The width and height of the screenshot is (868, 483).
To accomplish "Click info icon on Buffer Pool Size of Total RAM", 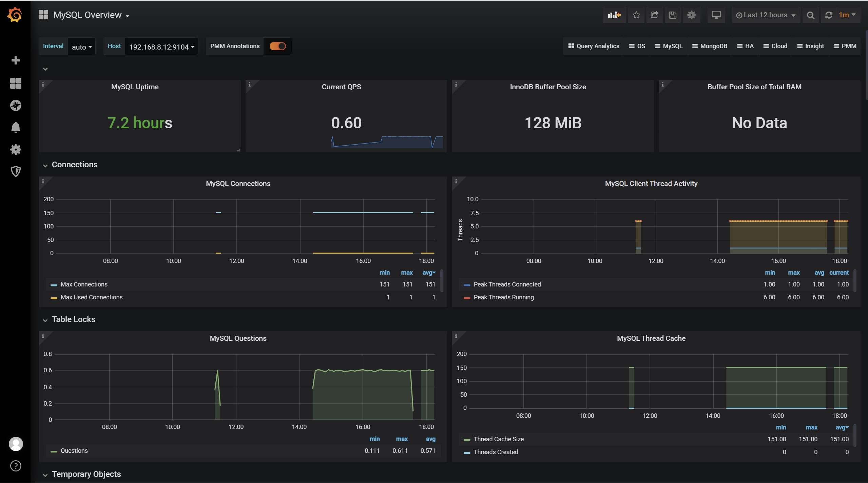I will [x=663, y=85].
